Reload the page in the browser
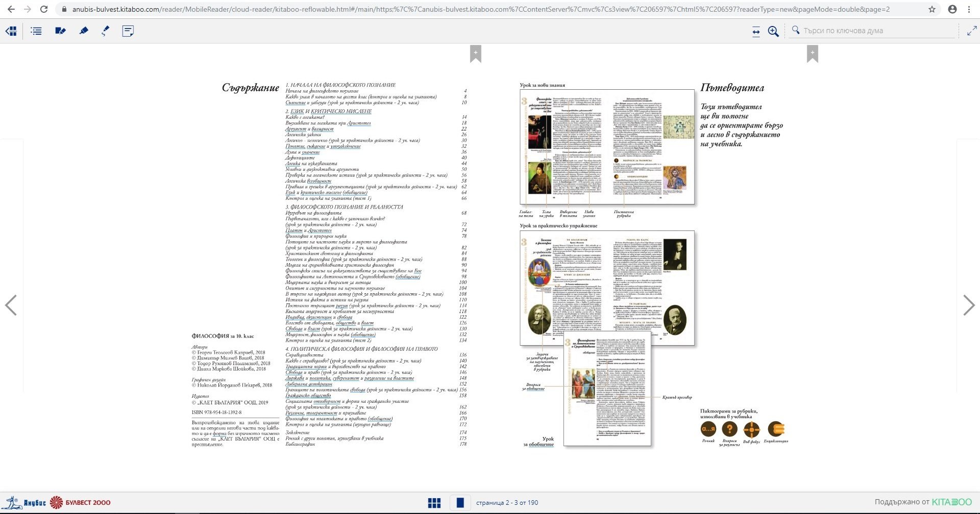This screenshot has height=514, width=980. tap(44, 9)
